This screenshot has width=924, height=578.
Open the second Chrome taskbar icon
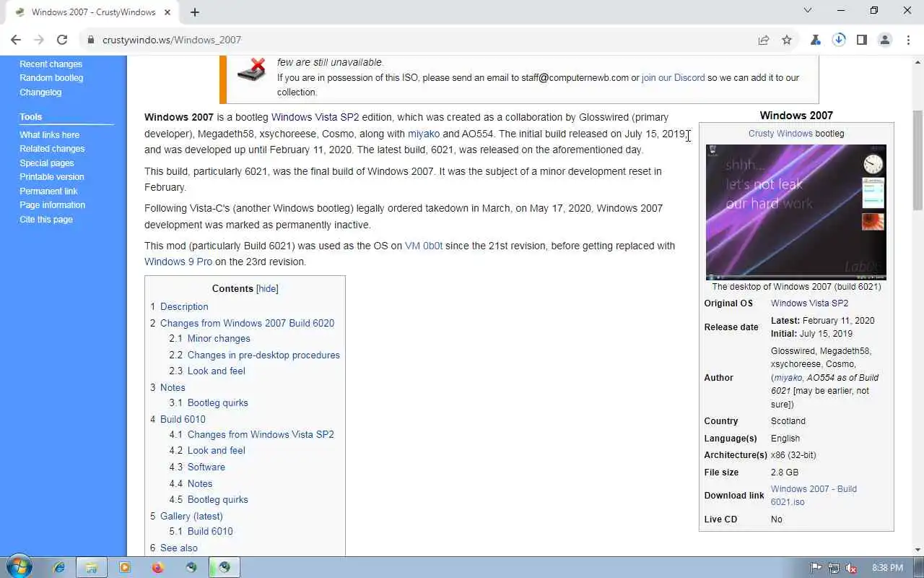[225, 567]
